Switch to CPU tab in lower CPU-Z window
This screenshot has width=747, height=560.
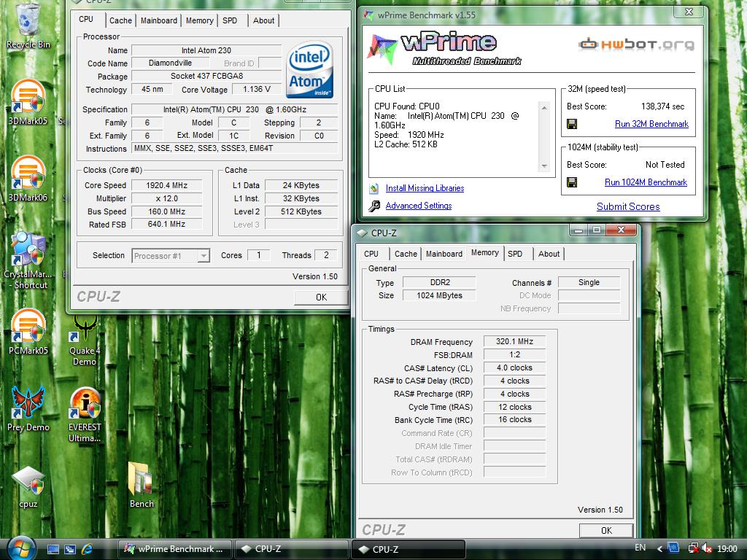click(x=371, y=254)
